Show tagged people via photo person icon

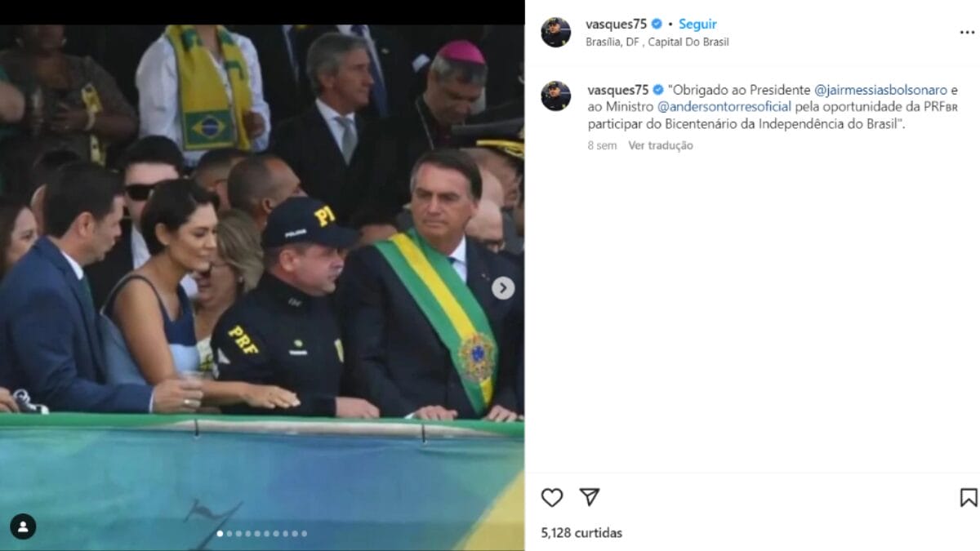23,527
